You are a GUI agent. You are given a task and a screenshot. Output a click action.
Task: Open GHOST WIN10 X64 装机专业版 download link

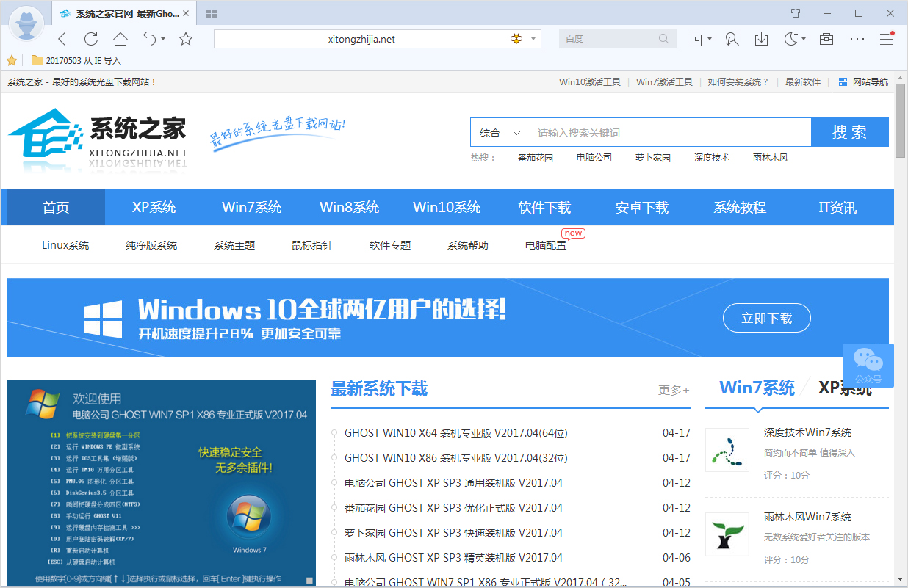pyautogui.click(x=455, y=433)
